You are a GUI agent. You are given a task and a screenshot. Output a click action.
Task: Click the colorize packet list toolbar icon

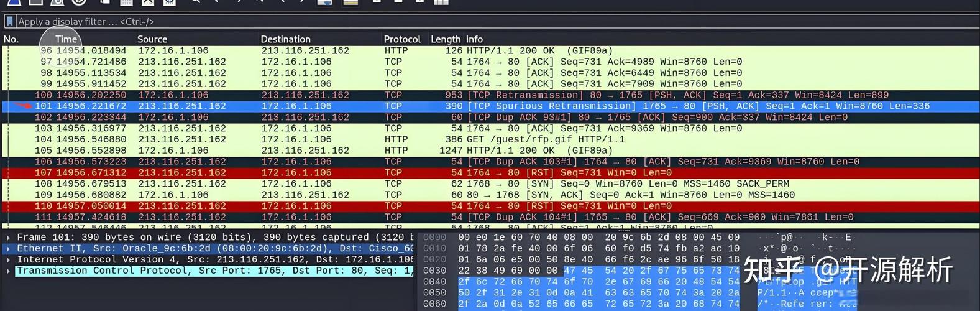[350, 2]
